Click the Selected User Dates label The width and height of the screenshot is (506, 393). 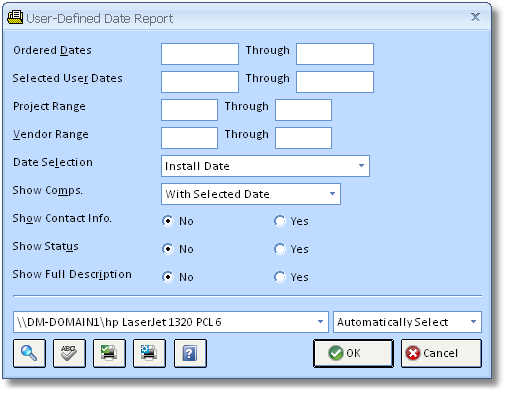(68, 78)
